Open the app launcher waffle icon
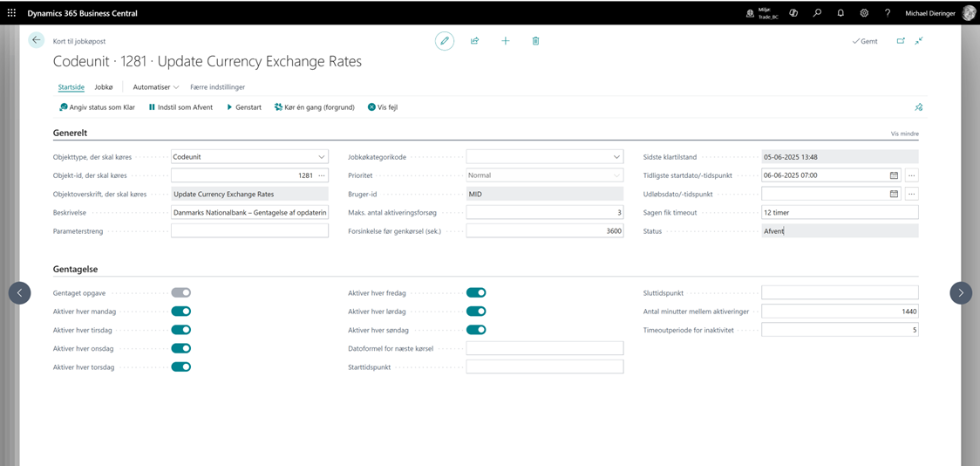This screenshot has height=466, width=980. [11, 13]
